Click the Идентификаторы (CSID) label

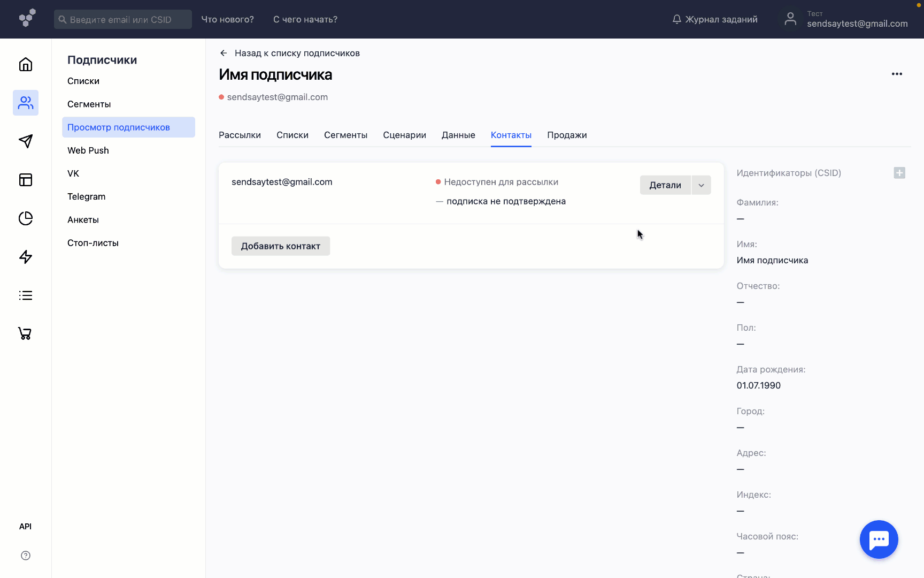click(789, 173)
